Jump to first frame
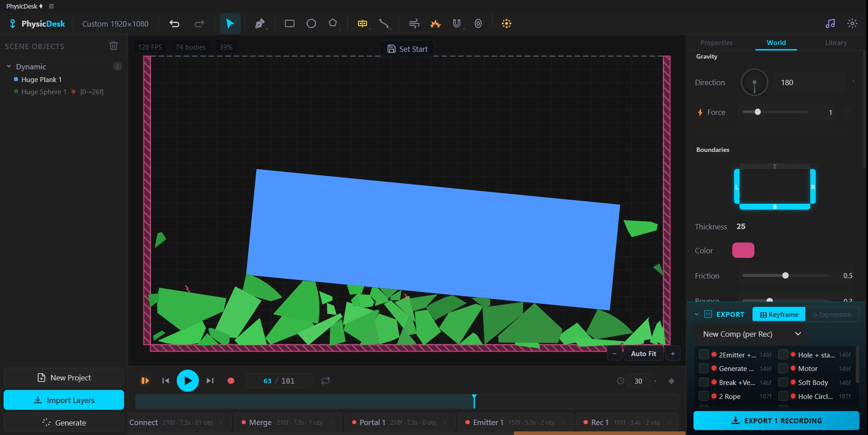The width and height of the screenshot is (868, 435). coord(165,381)
